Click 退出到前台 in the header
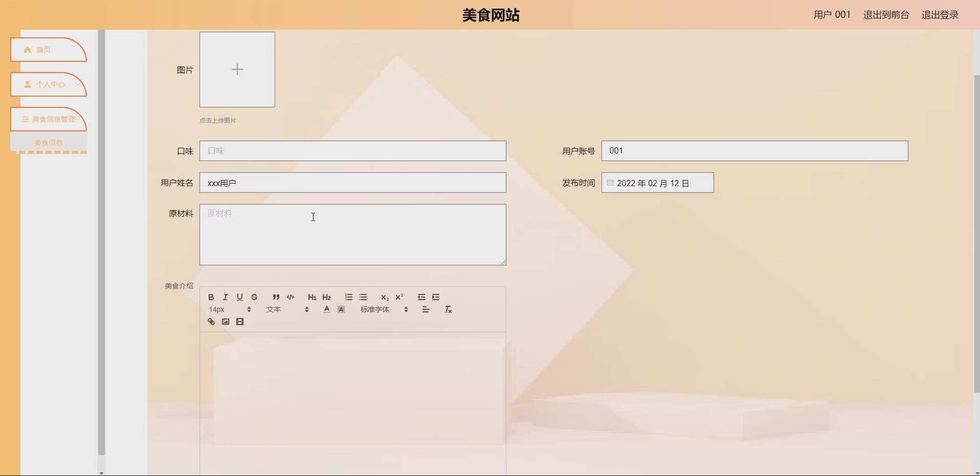The width and height of the screenshot is (980, 476). click(886, 15)
